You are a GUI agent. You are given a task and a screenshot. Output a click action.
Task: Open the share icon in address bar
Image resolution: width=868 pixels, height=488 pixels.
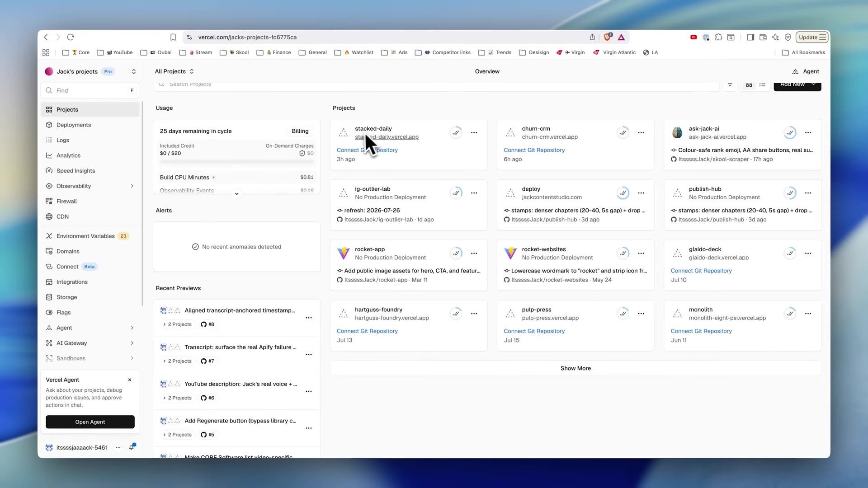592,37
